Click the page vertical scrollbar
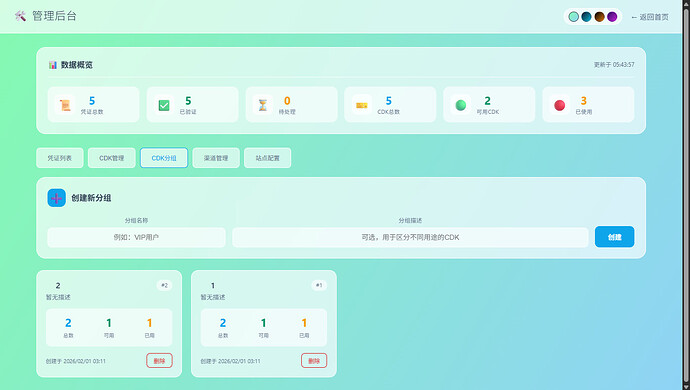Viewport: 690px width, 390px height. [x=686, y=195]
